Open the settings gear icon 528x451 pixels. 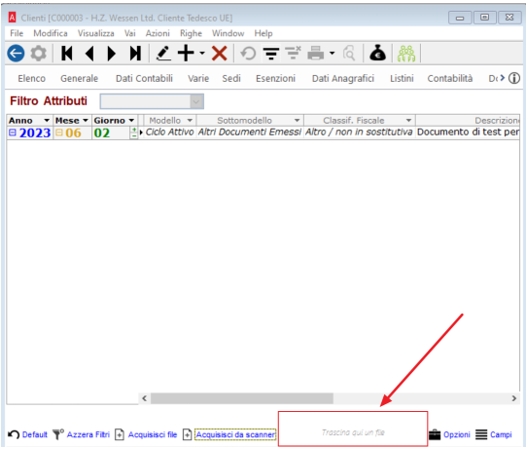[x=38, y=53]
